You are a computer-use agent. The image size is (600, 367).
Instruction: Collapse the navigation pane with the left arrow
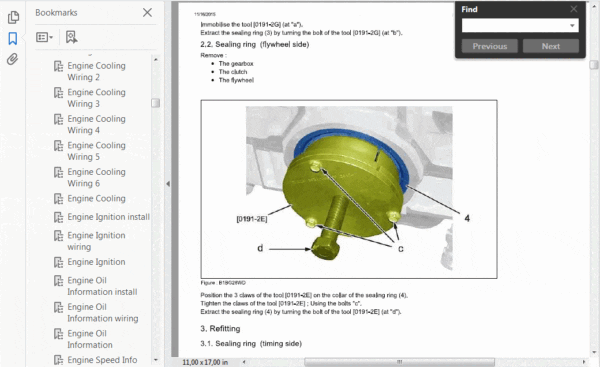(168, 184)
